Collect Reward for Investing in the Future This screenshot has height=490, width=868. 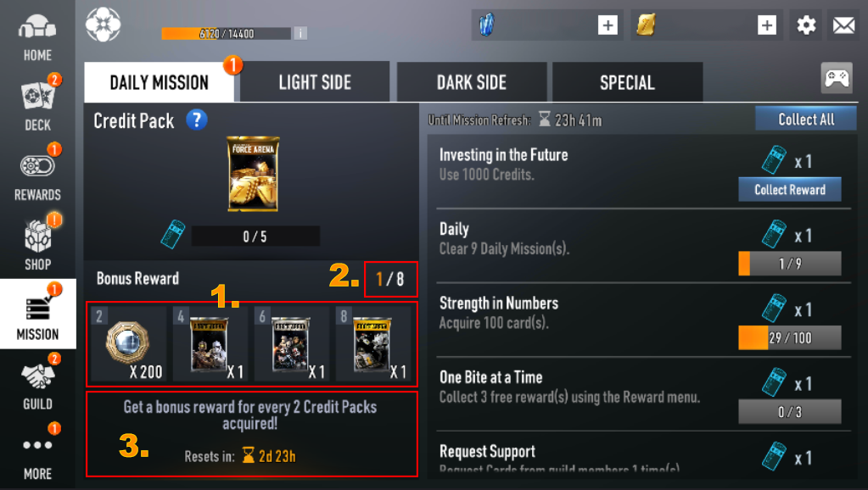pos(790,190)
